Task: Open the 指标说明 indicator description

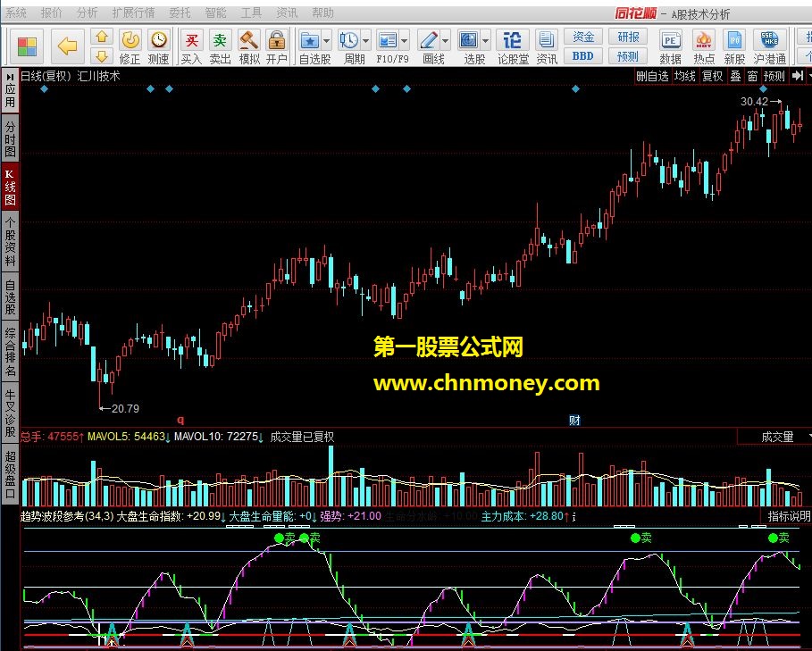Action: (789, 516)
